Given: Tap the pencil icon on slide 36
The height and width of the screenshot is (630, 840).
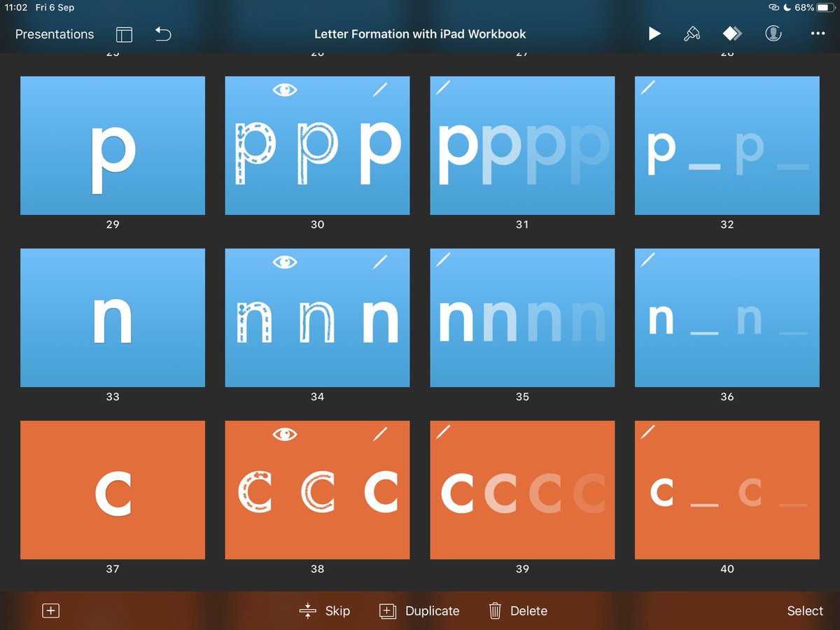Looking at the screenshot, I should tap(648, 259).
